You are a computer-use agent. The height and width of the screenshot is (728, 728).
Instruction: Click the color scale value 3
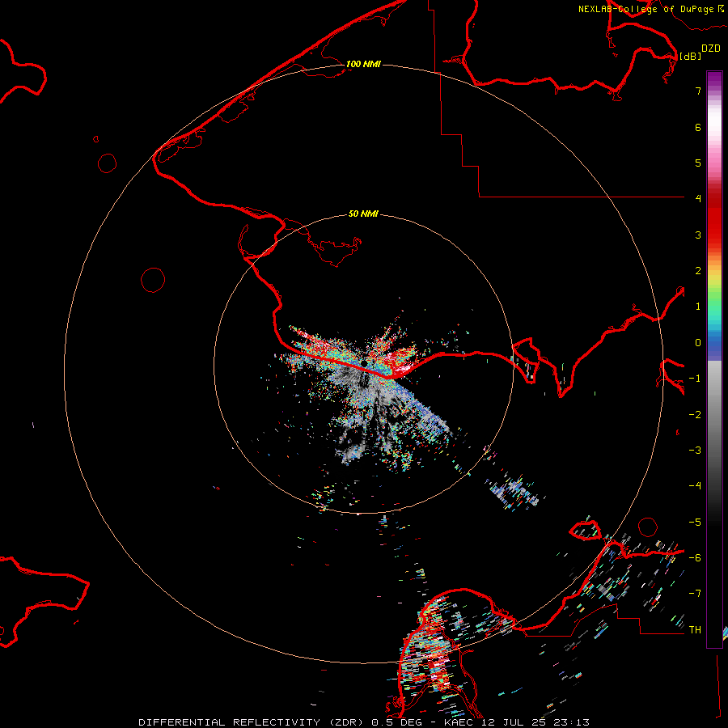coord(698,235)
